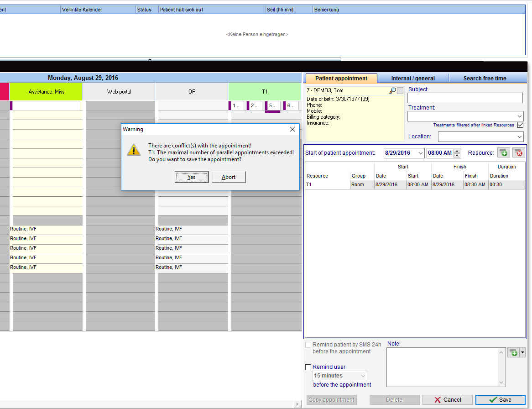Add a resource with green plus icon

504,153
